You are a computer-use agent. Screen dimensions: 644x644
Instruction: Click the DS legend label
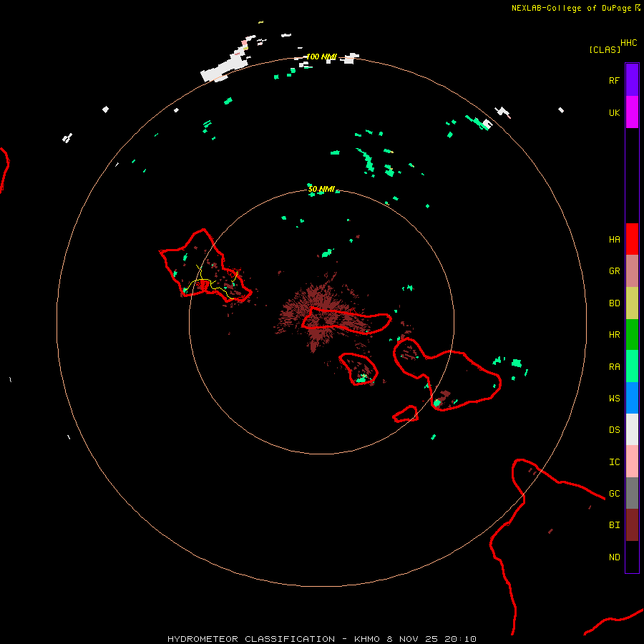[x=615, y=429]
